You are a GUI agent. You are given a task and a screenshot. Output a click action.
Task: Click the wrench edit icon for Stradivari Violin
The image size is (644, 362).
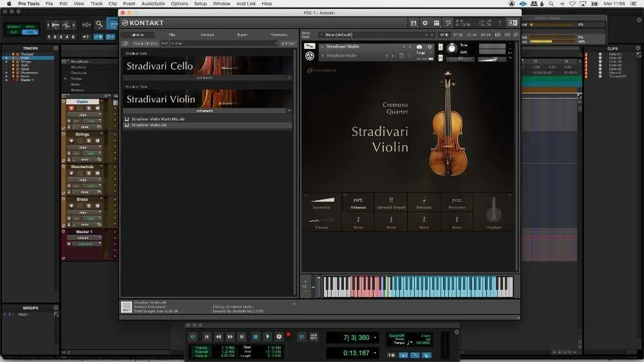click(x=309, y=46)
